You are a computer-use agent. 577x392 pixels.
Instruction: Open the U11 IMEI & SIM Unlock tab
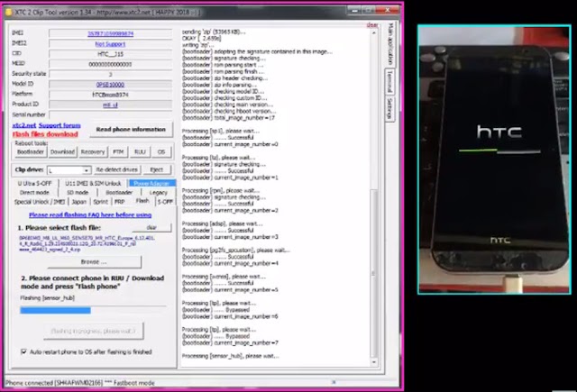click(x=93, y=183)
